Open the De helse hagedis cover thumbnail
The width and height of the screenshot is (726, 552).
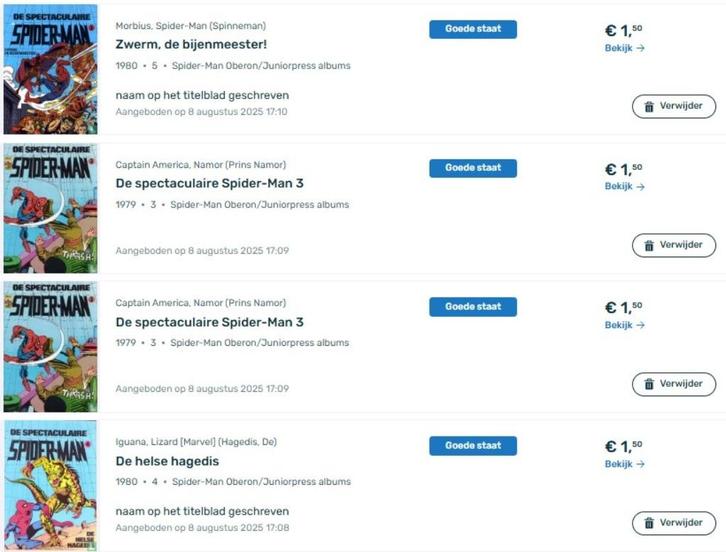point(49,486)
